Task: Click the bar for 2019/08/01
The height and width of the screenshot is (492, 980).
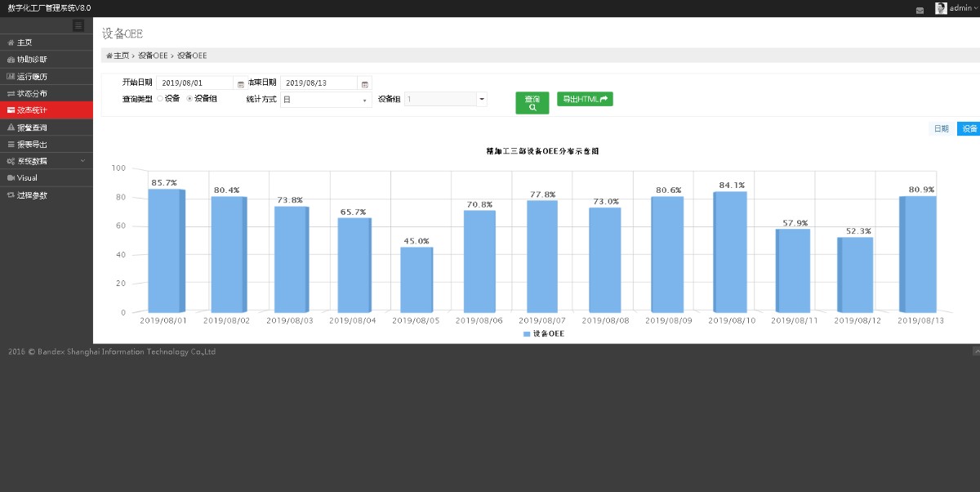Action: (x=167, y=251)
